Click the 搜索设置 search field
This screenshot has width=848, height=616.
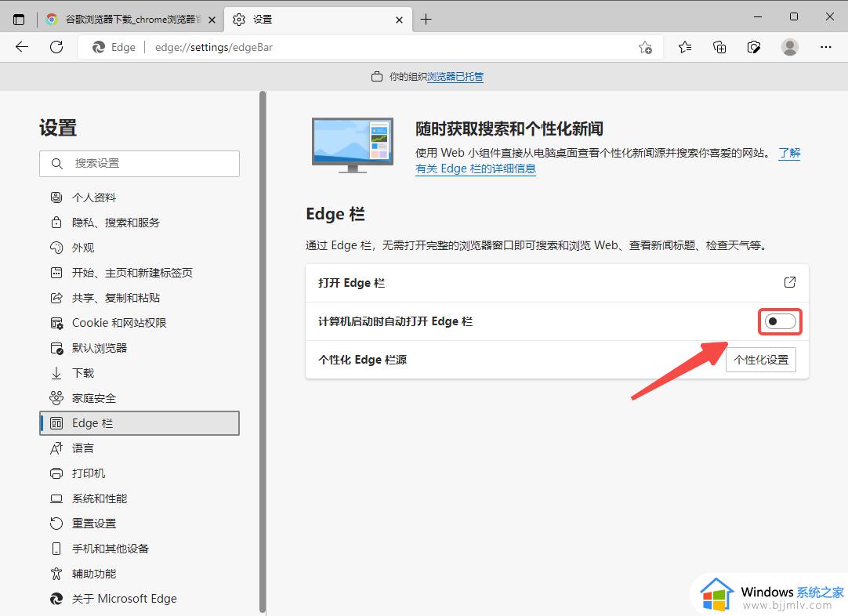140,163
